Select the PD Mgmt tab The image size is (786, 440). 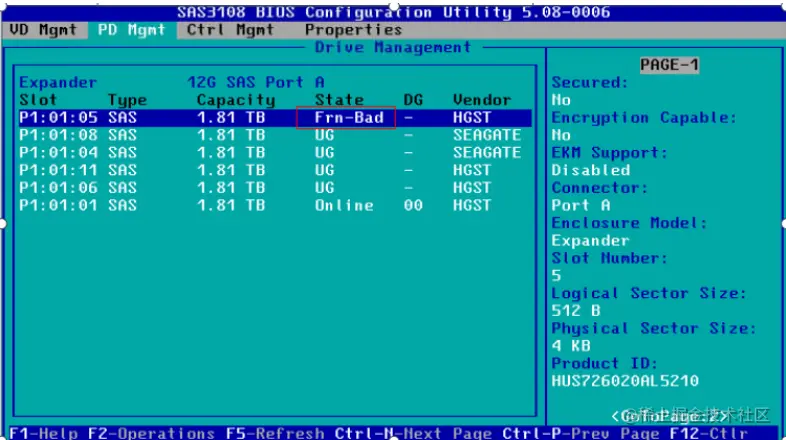click(x=131, y=30)
